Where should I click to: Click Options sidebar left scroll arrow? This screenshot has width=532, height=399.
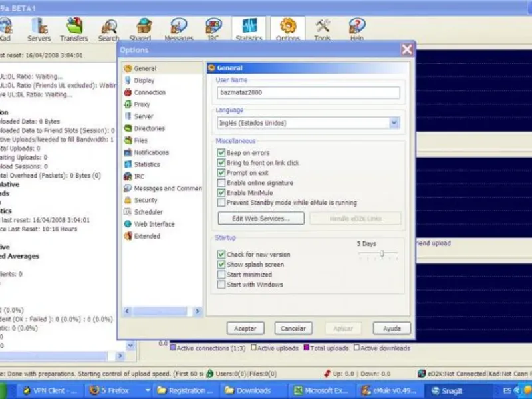point(128,311)
